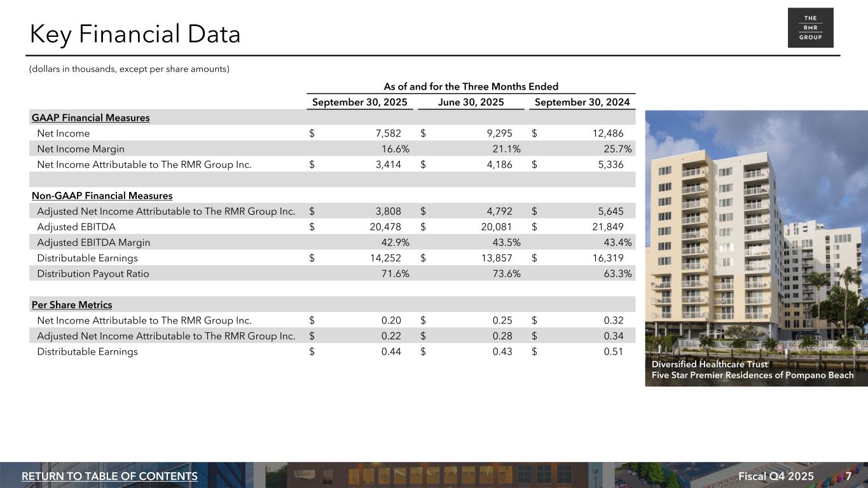Image resolution: width=868 pixels, height=488 pixels.
Task: Click the September 30, 2024 column header
Action: 582,102
